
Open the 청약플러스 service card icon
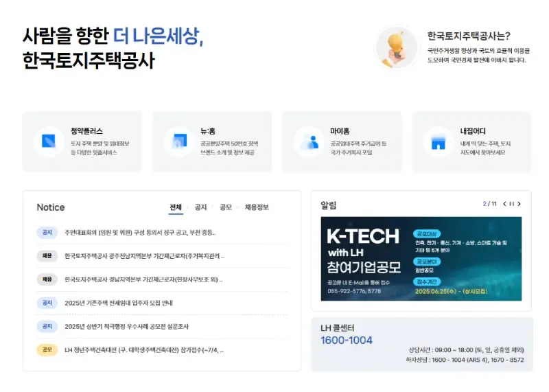(x=49, y=141)
